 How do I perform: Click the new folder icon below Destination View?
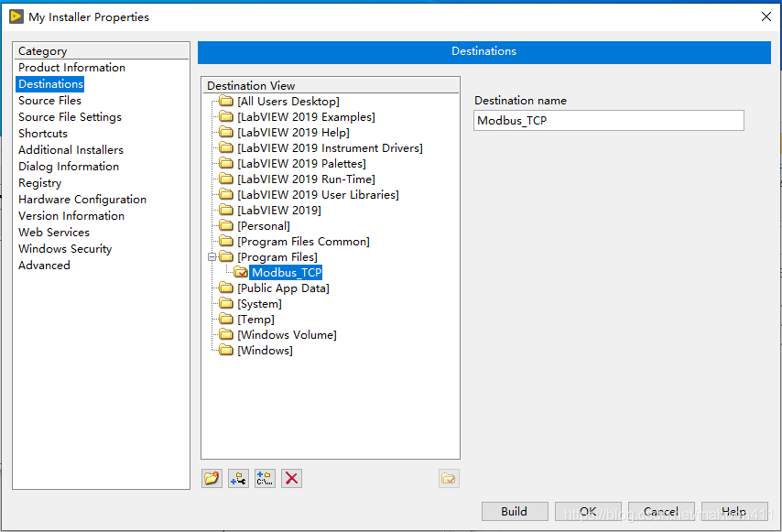coord(212,478)
